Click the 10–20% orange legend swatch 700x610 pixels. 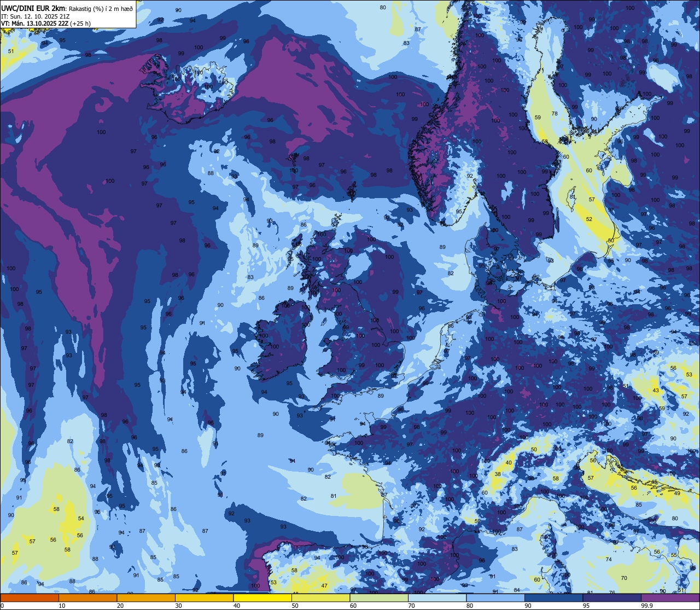coord(87,597)
